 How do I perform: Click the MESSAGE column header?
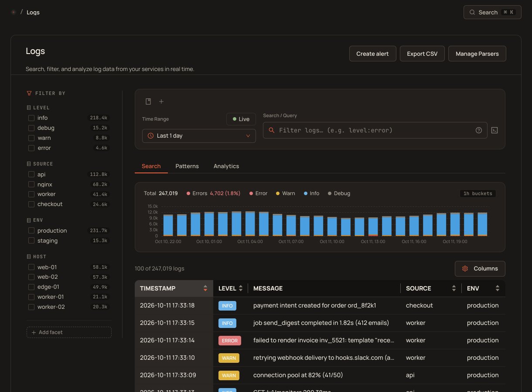[x=268, y=288]
